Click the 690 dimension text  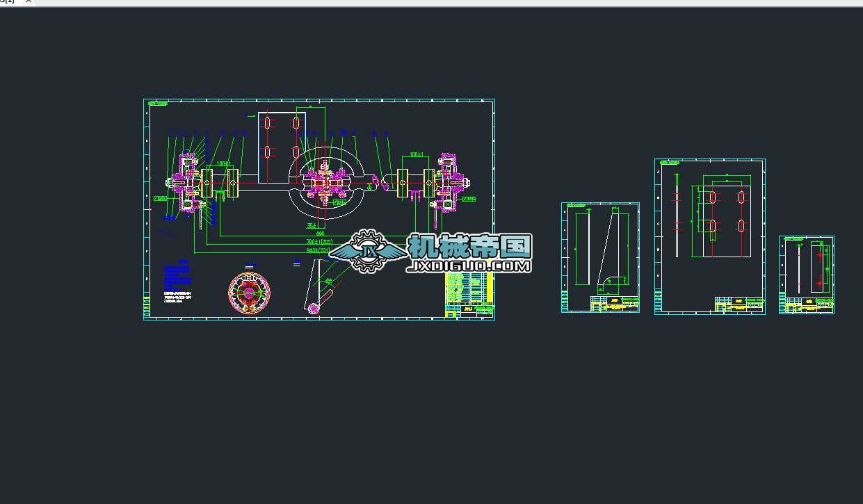pyautogui.click(x=319, y=234)
